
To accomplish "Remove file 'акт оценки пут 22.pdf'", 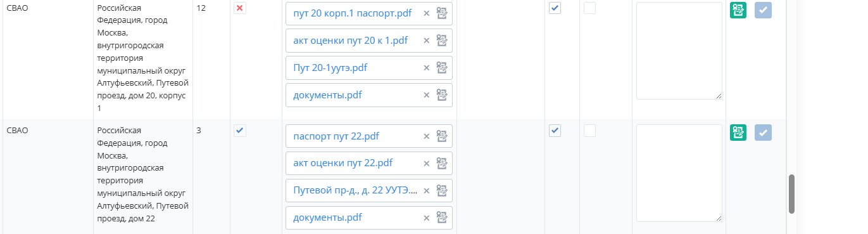I will [x=426, y=163].
